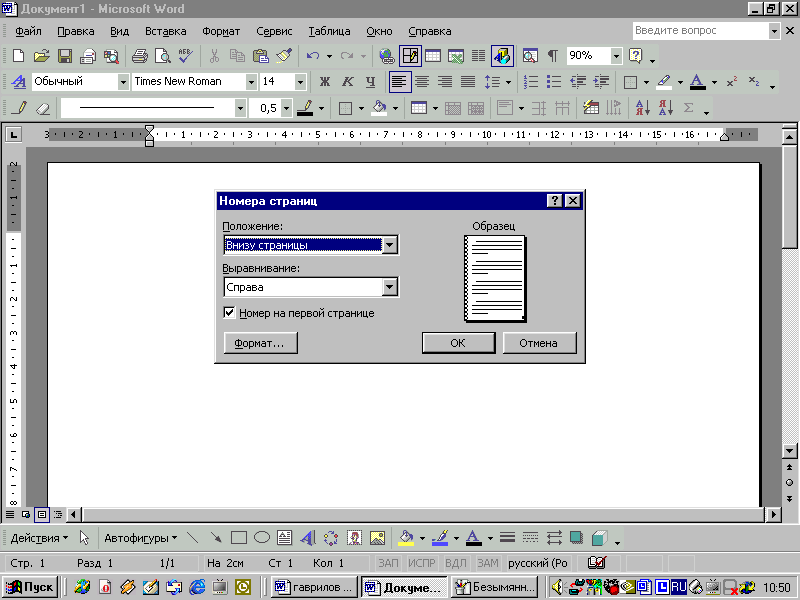
Task: Insert a table icon in the standard toolbar
Action: pos(433,56)
